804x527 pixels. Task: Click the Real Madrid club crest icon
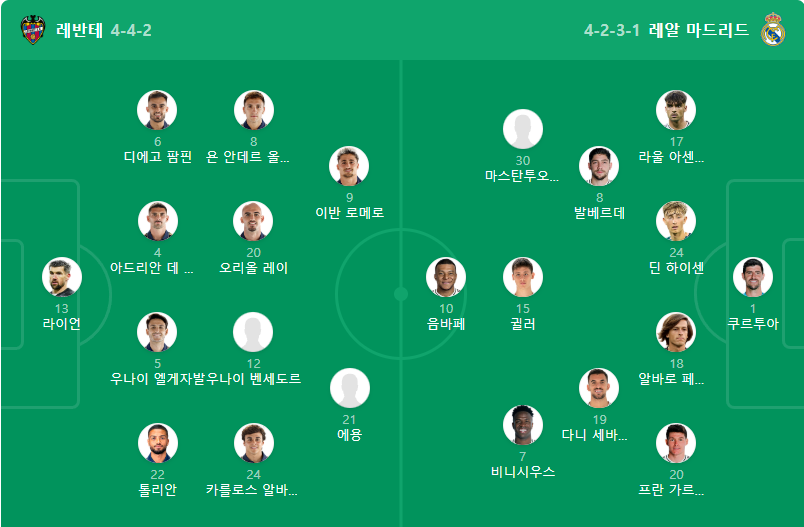coord(773,30)
